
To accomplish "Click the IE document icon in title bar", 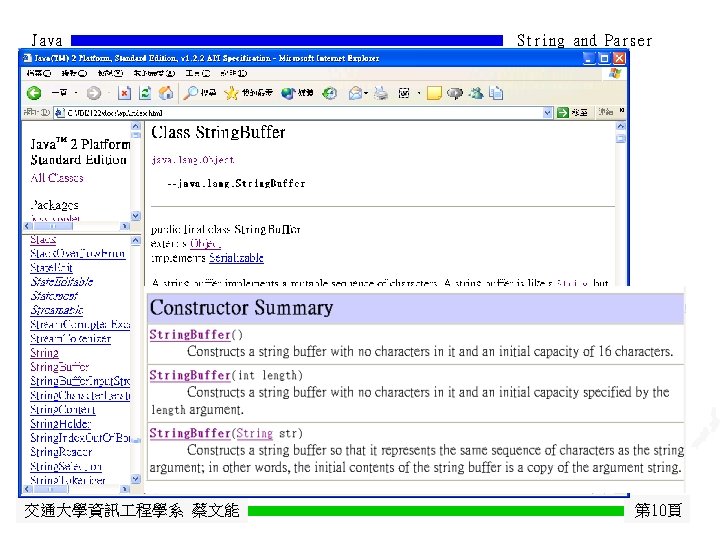I will point(27,58).
